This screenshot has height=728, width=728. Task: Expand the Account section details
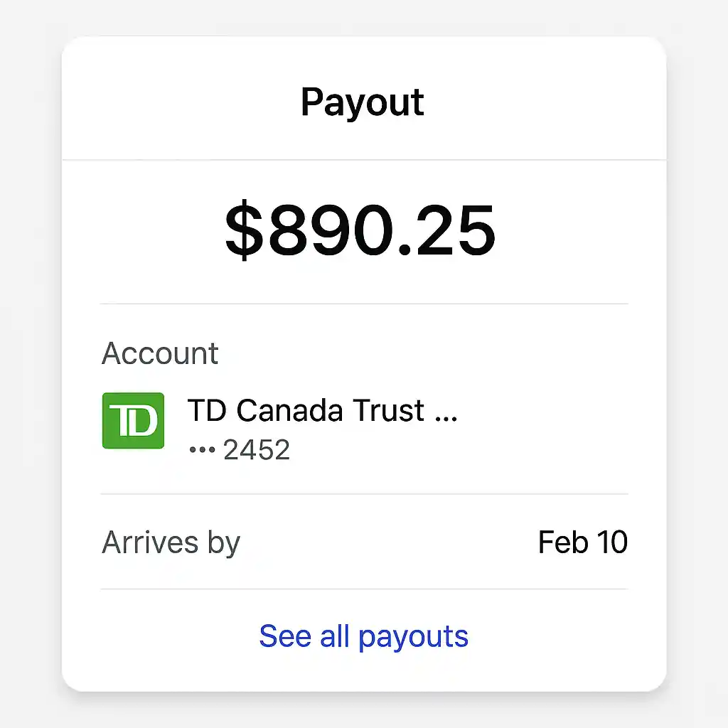pos(160,353)
